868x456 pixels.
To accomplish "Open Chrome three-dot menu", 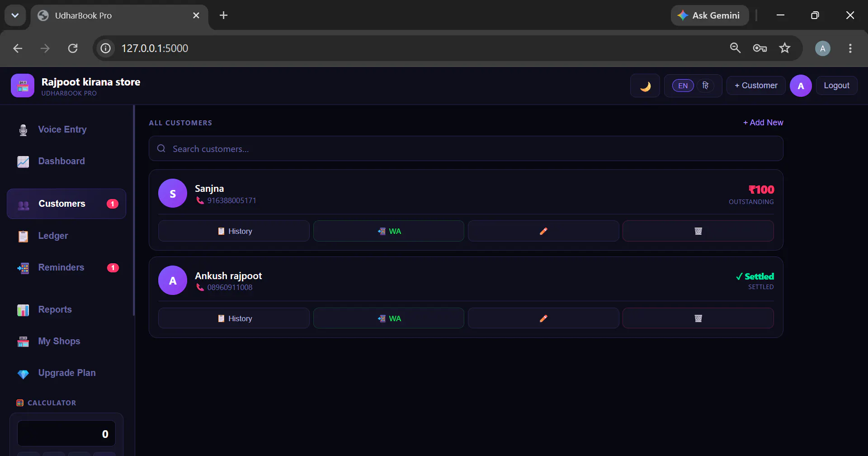I will (x=850, y=48).
